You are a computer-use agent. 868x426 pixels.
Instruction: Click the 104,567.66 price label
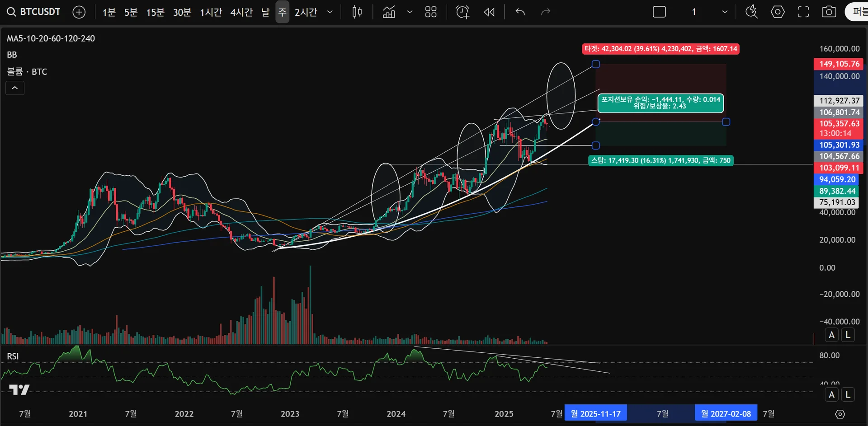tap(839, 156)
